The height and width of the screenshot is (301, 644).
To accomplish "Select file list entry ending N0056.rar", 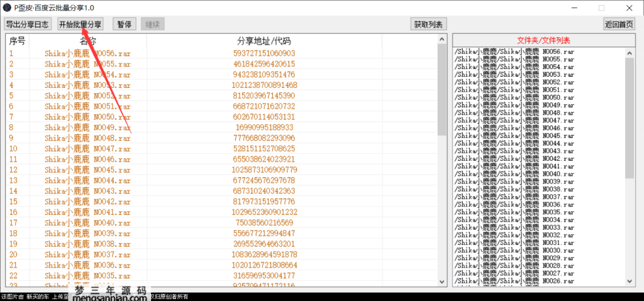I will click(x=514, y=52).
